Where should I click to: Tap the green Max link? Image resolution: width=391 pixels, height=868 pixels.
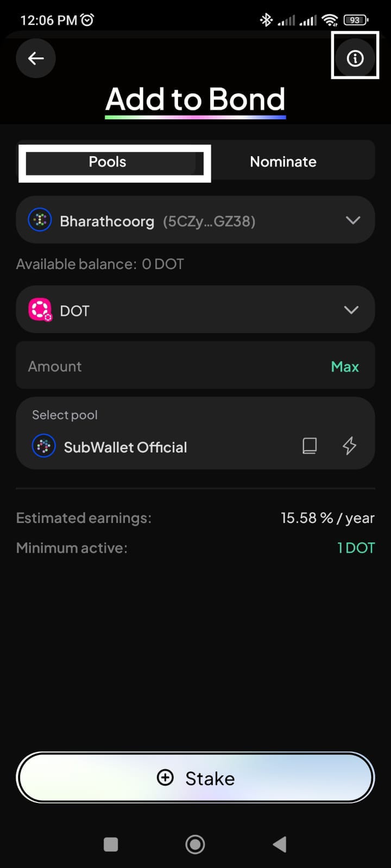coord(345,367)
